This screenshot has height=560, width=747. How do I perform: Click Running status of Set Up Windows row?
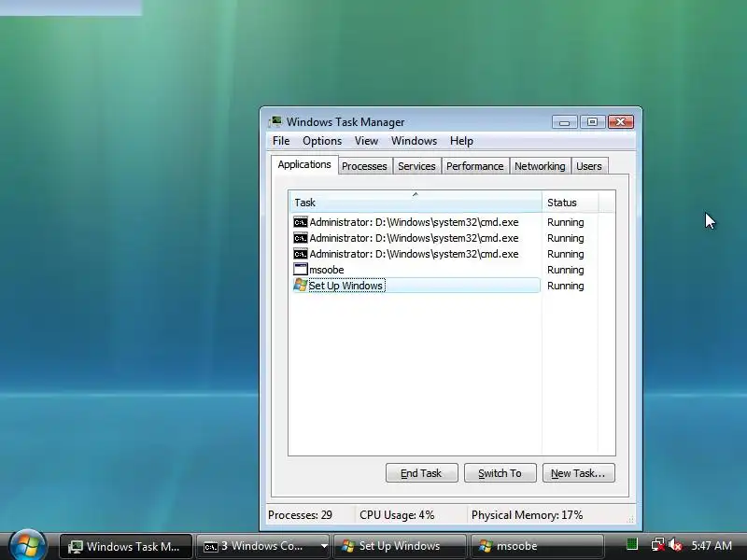click(566, 286)
